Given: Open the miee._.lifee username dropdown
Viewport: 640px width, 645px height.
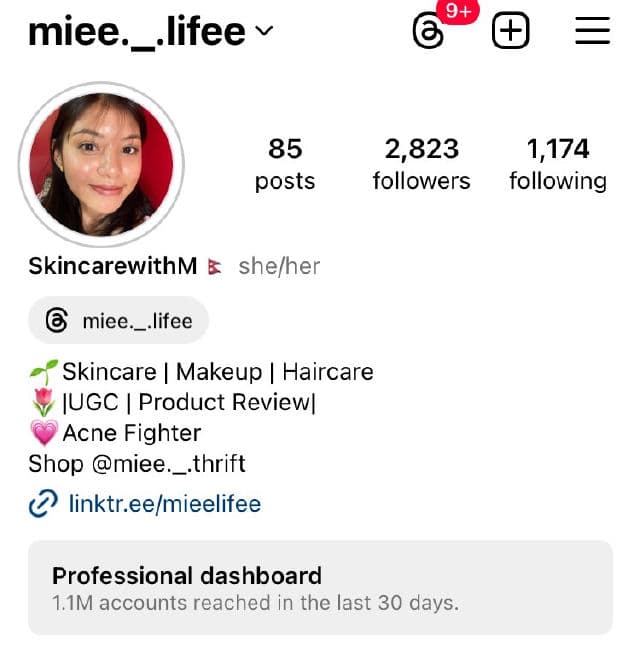Looking at the screenshot, I should click(151, 32).
